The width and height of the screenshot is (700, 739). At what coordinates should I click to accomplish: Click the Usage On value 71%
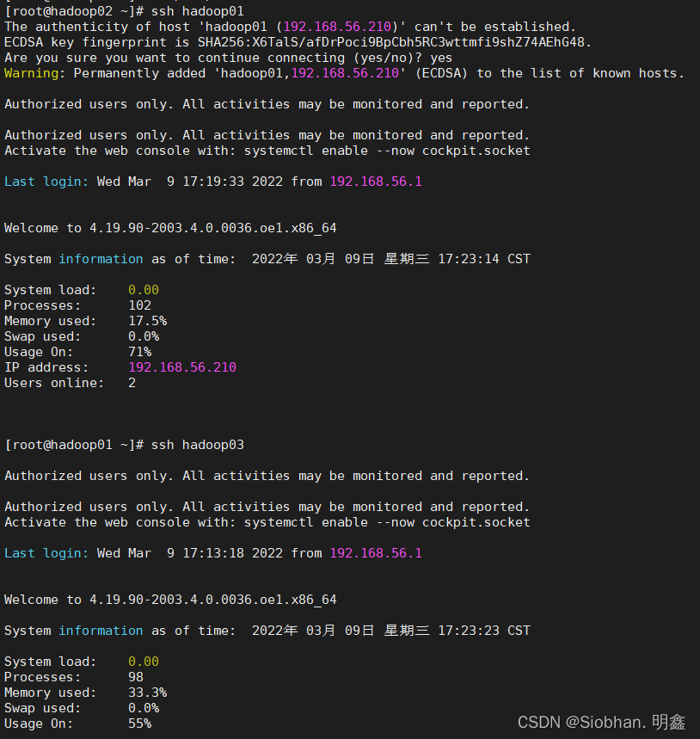139,352
